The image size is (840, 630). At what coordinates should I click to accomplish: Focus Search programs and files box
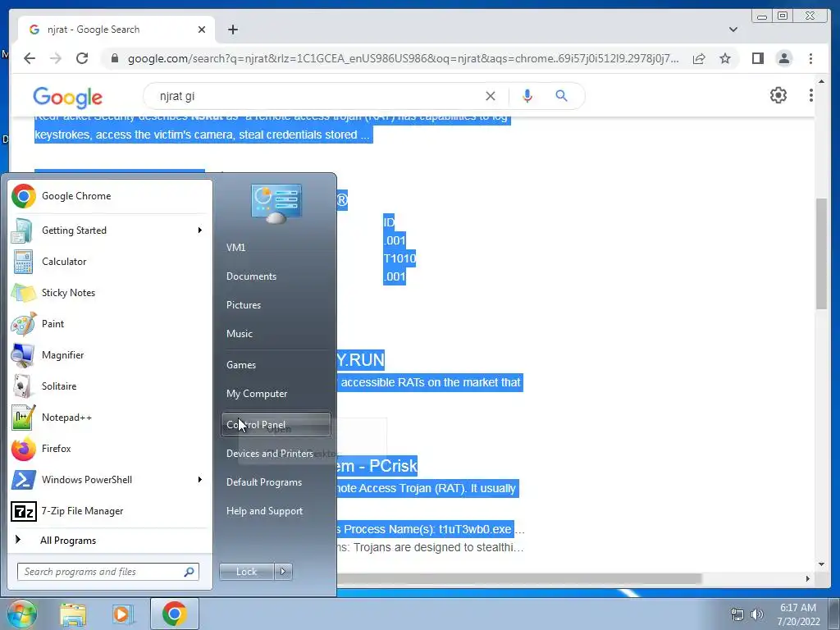coord(107,572)
